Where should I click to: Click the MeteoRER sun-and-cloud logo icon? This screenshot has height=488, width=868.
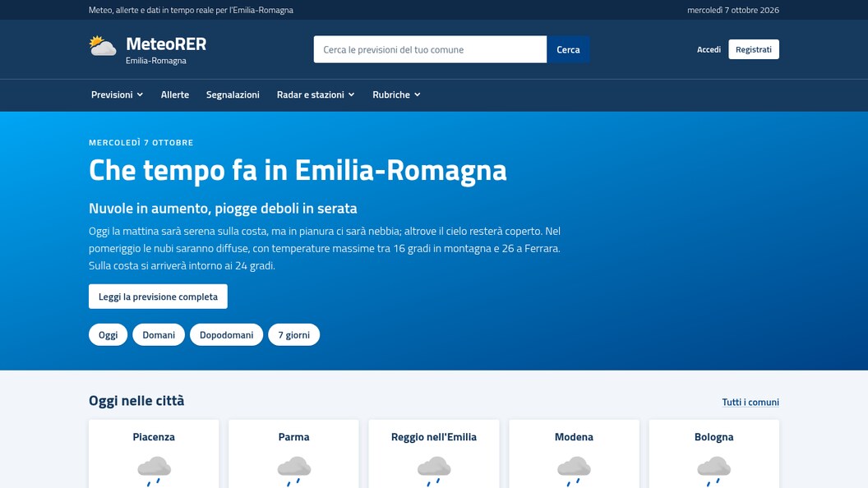click(x=103, y=46)
